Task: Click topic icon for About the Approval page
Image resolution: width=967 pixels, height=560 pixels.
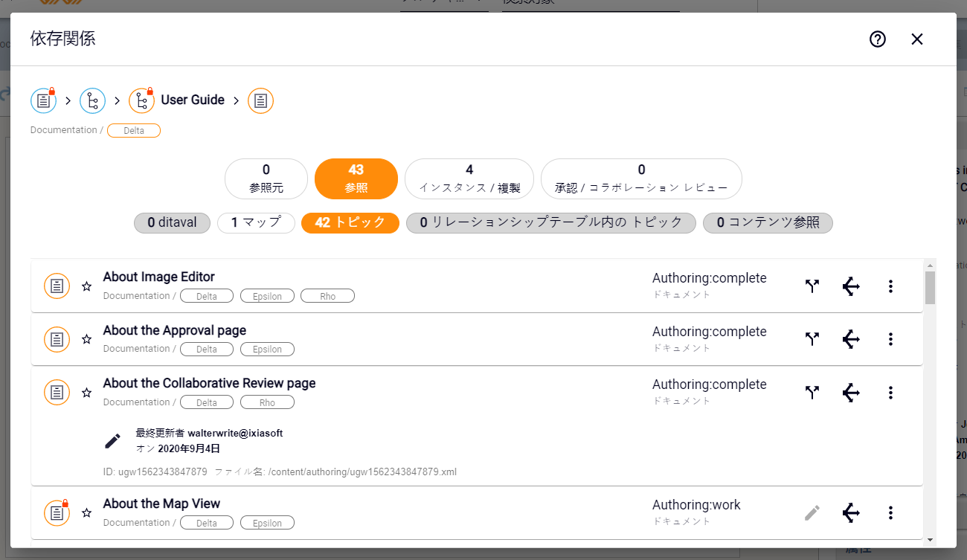Action: tap(57, 339)
